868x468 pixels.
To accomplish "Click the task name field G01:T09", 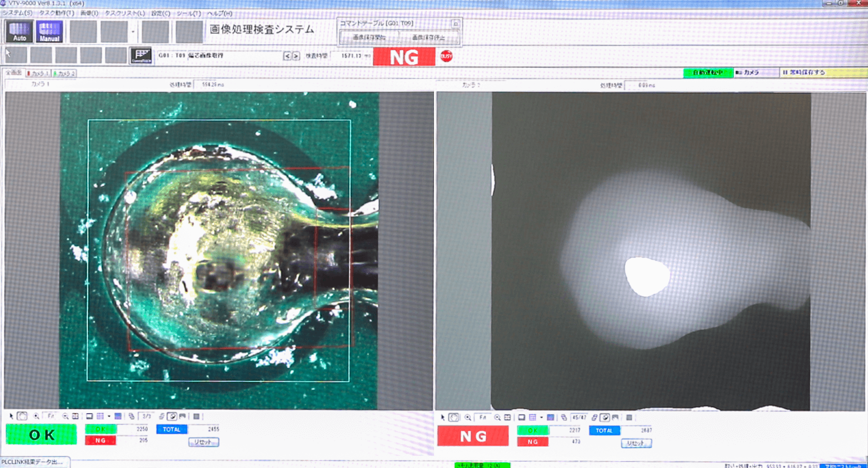I will (x=218, y=55).
